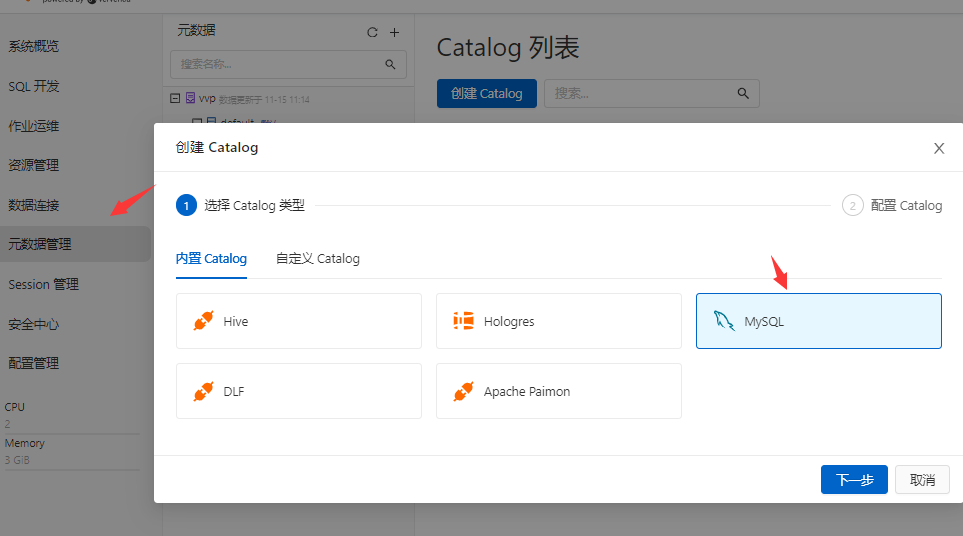This screenshot has height=536, width=963.
Task: Collapse the vvp tree node
Action: pos(175,98)
